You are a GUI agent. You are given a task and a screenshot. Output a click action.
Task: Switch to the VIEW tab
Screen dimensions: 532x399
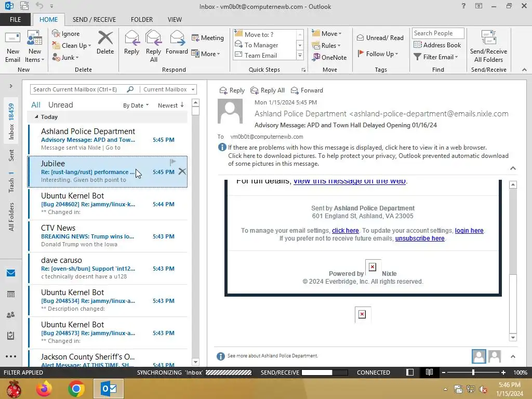tap(175, 20)
